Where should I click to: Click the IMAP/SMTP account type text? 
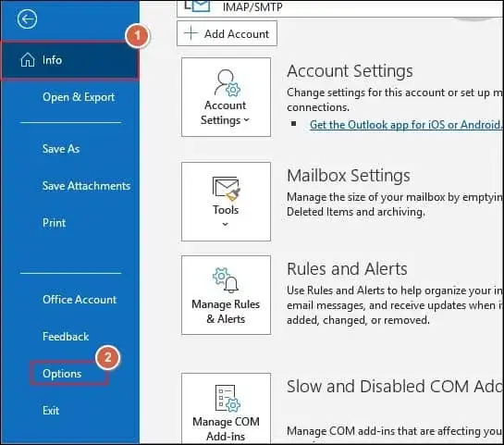point(252,6)
